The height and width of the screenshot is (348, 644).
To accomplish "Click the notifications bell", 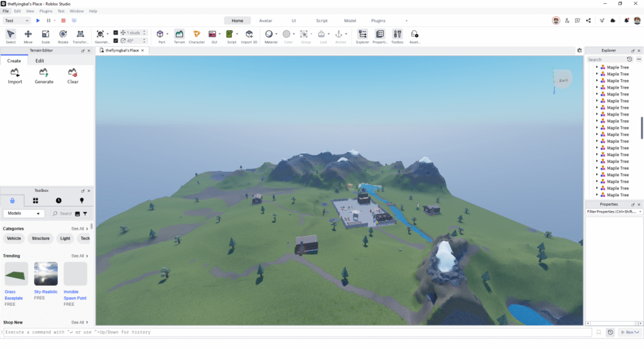I will point(626,21).
